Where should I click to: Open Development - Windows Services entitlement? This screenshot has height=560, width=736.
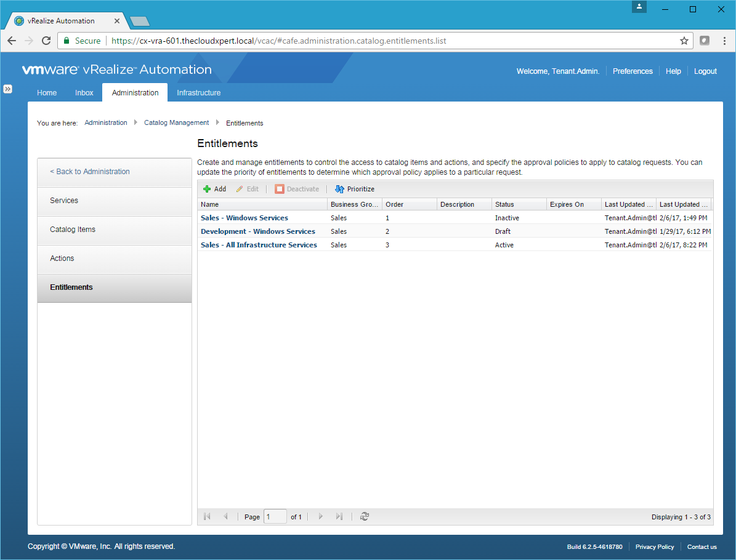point(258,231)
